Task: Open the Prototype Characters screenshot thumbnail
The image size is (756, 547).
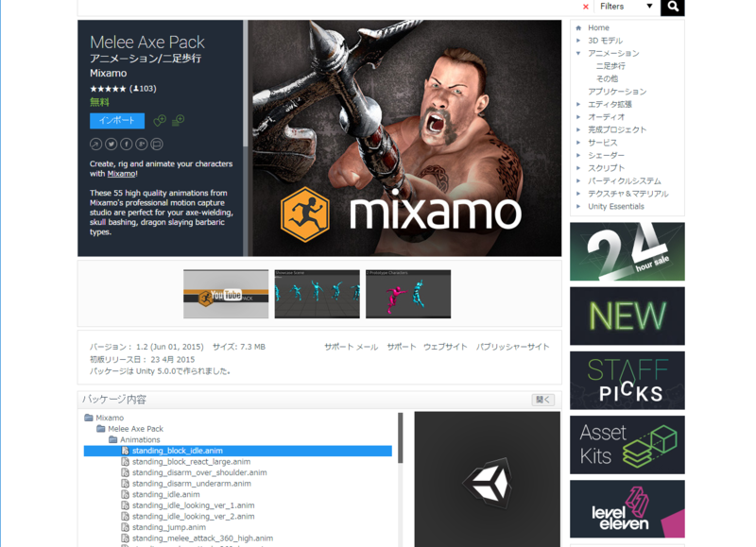Action: click(408, 294)
